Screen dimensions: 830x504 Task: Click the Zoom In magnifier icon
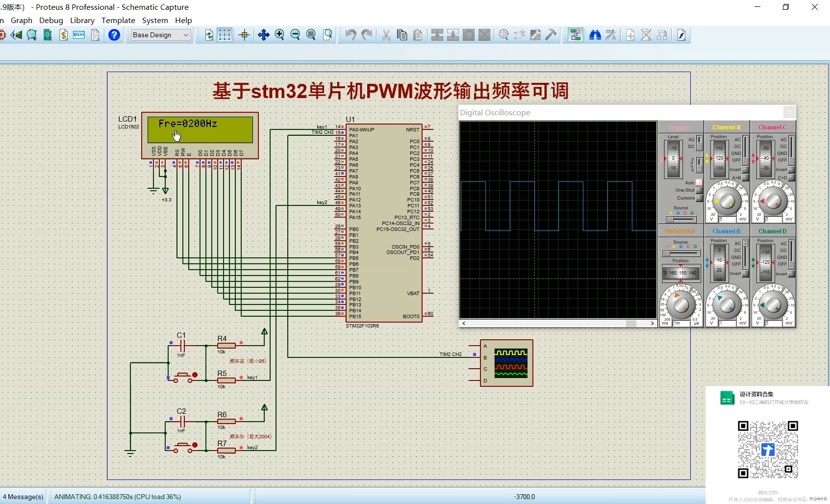(x=279, y=35)
